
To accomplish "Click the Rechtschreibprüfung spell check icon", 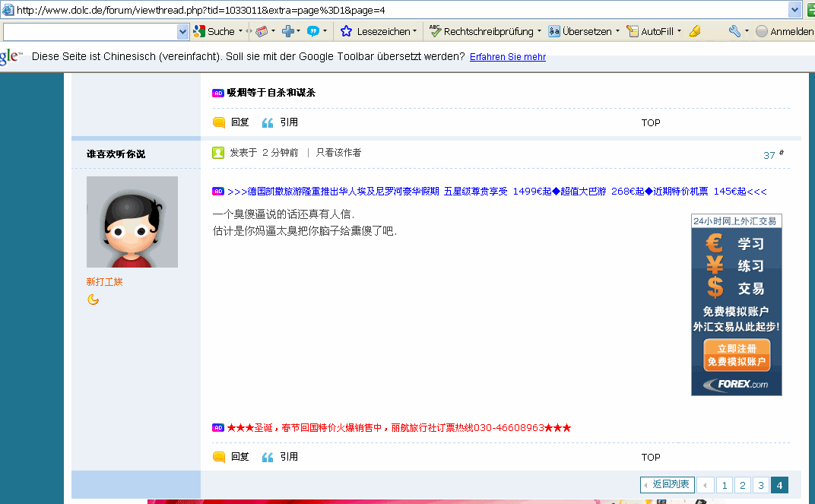I will tap(436, 32).
